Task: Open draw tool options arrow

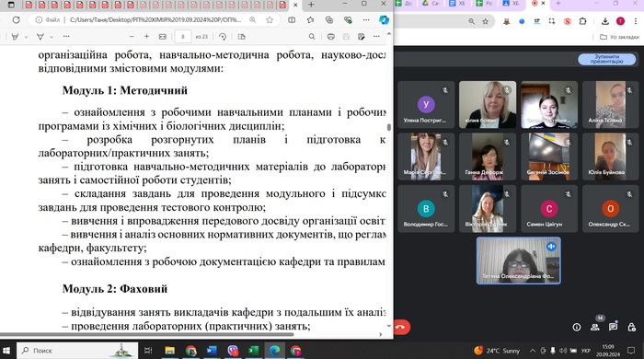Action: coord(52,37)
